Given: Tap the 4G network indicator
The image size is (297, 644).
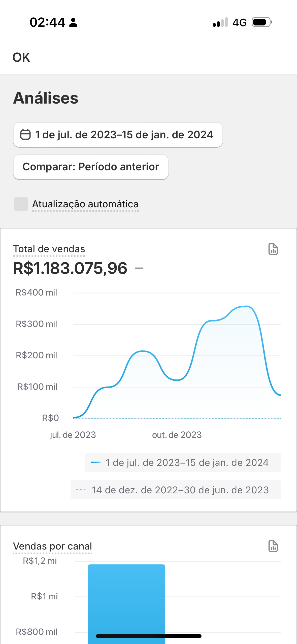Looking at the screenshot, I should click(x=239, y=23).
